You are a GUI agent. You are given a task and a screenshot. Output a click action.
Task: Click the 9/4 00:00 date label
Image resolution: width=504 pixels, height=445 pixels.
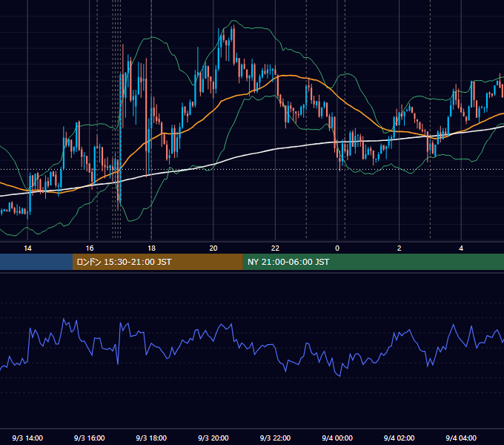[x=337, y=438]
